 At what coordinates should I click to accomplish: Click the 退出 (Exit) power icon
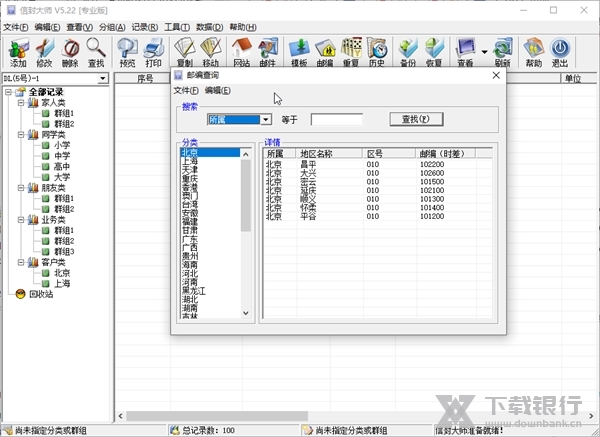click(560, 52)
